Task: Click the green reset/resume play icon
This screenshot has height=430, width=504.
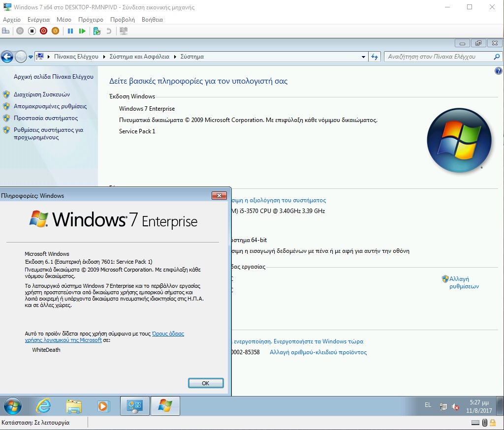Action: coord(82,31)
